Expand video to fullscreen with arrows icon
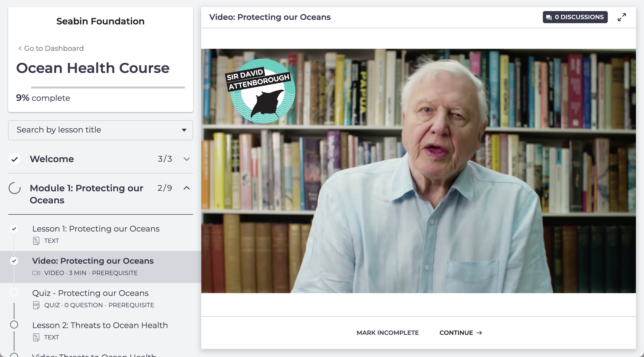The width and height of the screenshot is (644, 357). 622,17
